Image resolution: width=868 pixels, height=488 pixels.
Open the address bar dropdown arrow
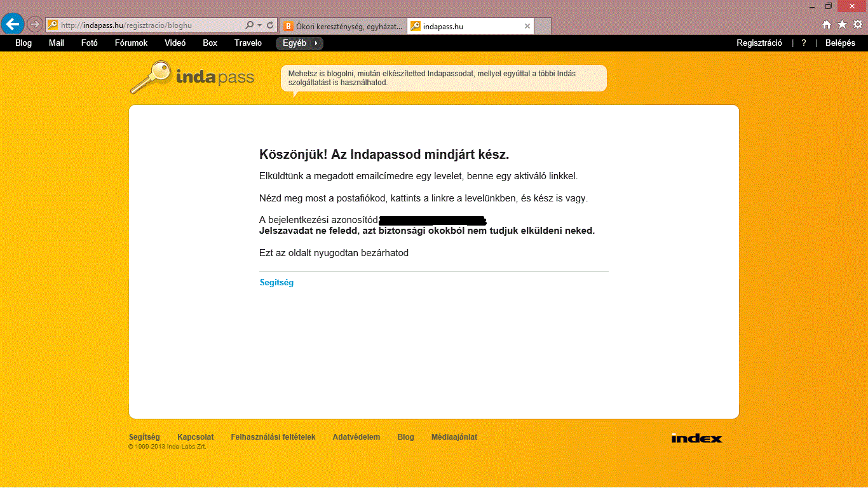(260, 25)
